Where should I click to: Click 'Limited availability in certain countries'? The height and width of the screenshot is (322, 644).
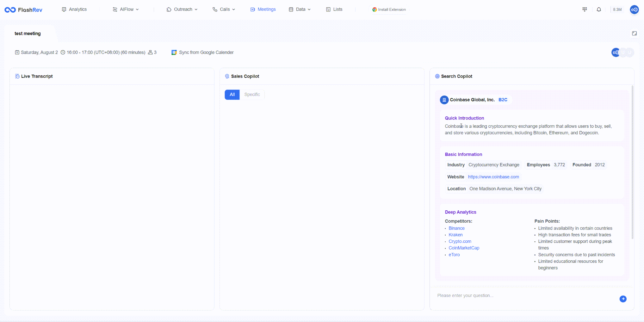(x=575, y=228)
